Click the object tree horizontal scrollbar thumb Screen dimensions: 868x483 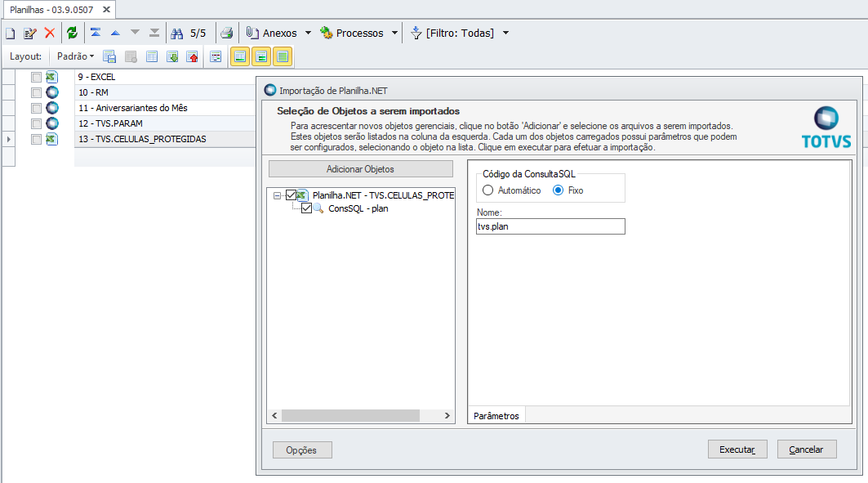350,415
